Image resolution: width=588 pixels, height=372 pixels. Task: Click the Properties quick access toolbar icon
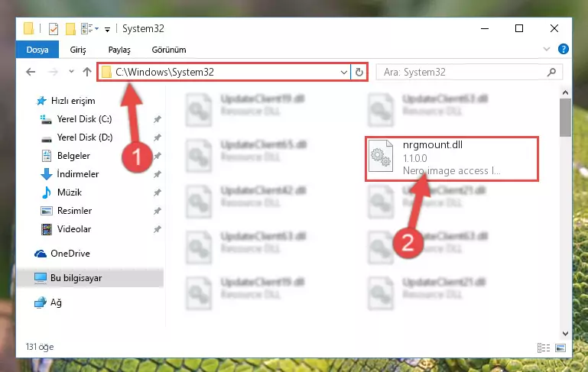click(54, 29)
